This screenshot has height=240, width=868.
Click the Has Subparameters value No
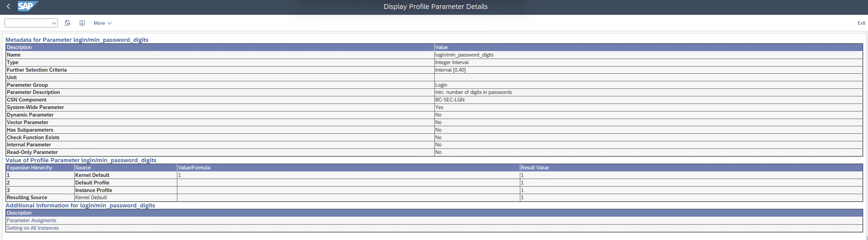438,130
